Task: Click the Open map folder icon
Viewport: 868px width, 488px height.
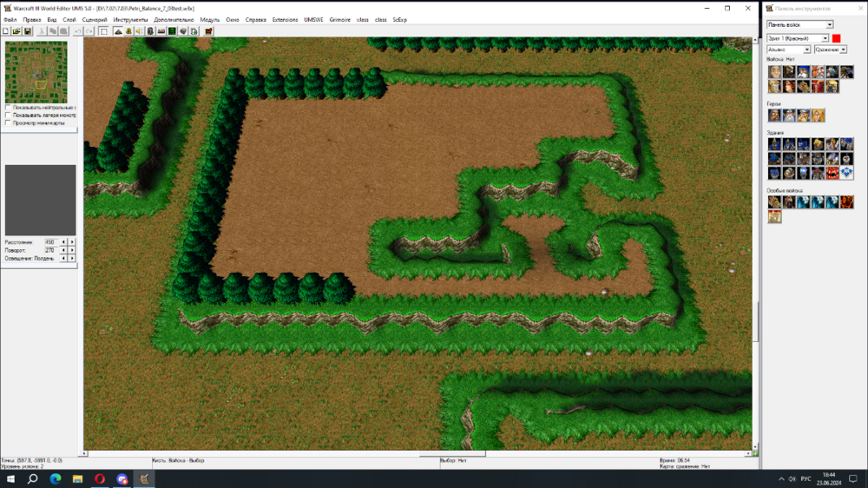Action: click(x=16, y=31)
